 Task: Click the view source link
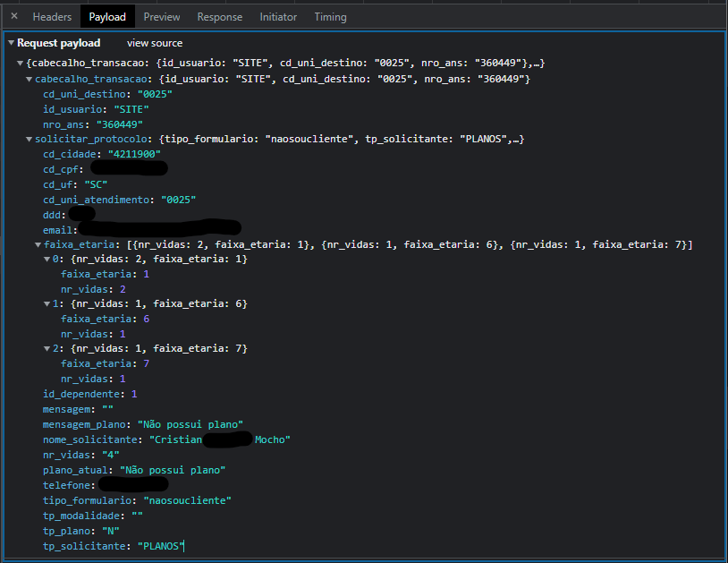tap(155, 43)
